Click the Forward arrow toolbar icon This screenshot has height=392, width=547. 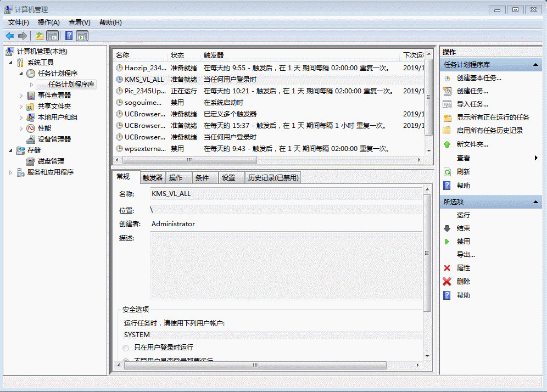coord(23,36)
